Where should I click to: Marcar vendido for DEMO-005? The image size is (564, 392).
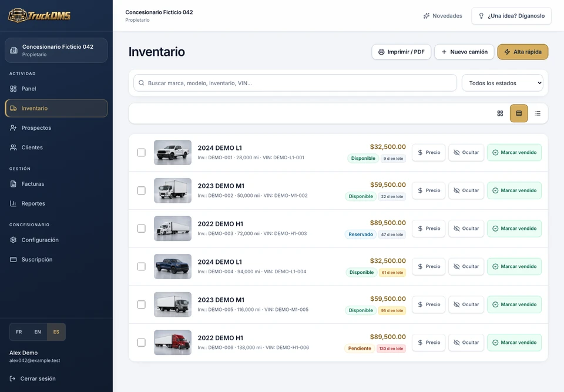coord(515,304)
